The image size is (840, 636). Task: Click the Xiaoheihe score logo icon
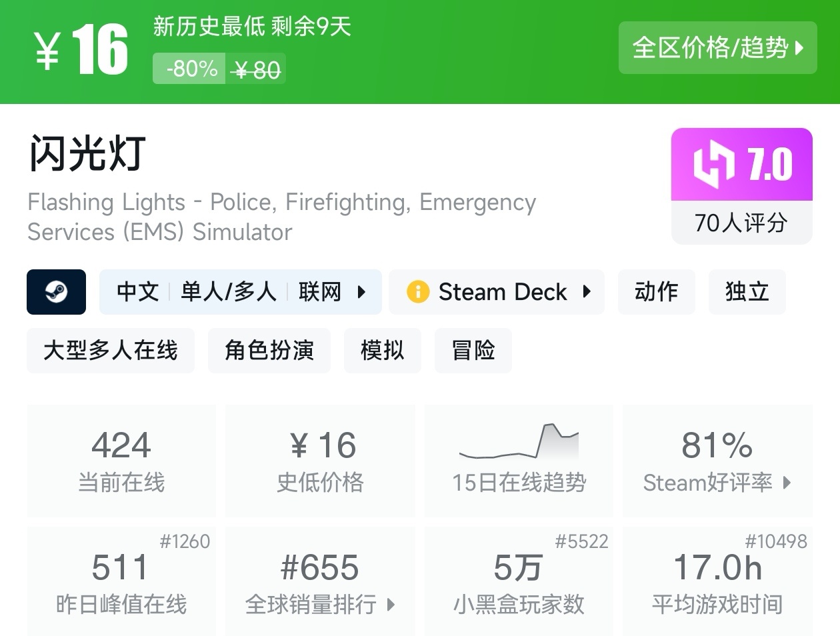point(714,164)
